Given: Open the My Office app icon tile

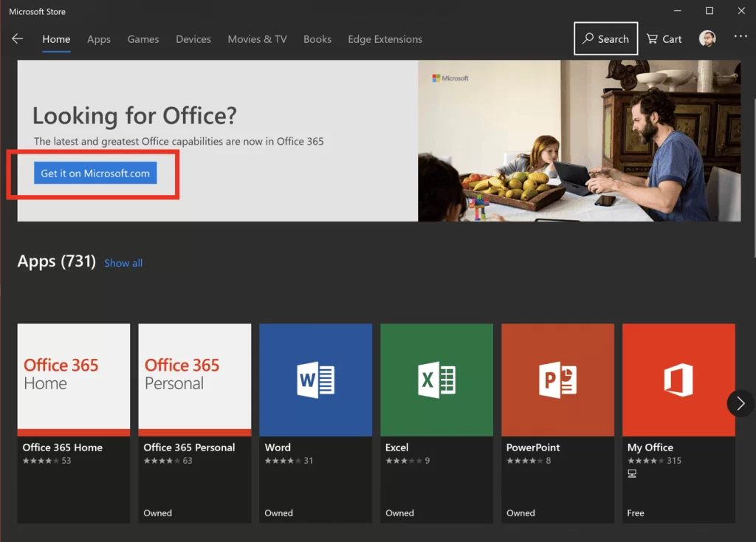Looking at the screenshot, I should coord(679,380).
